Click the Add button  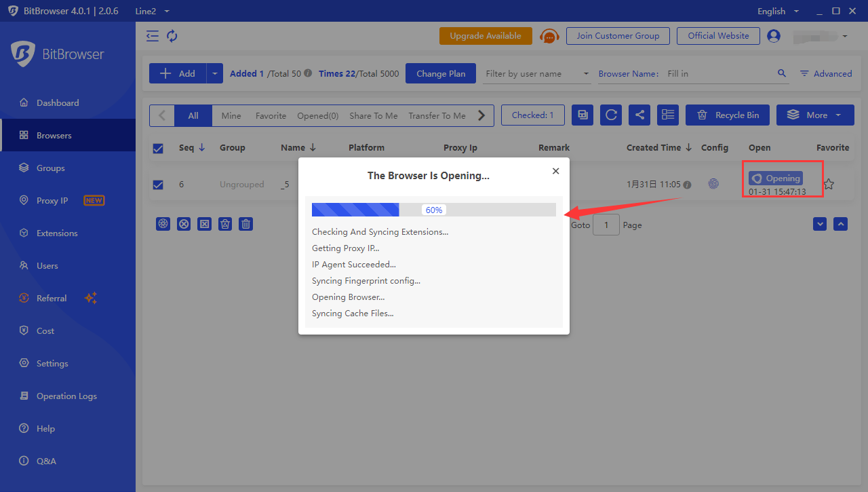(178, 73)
